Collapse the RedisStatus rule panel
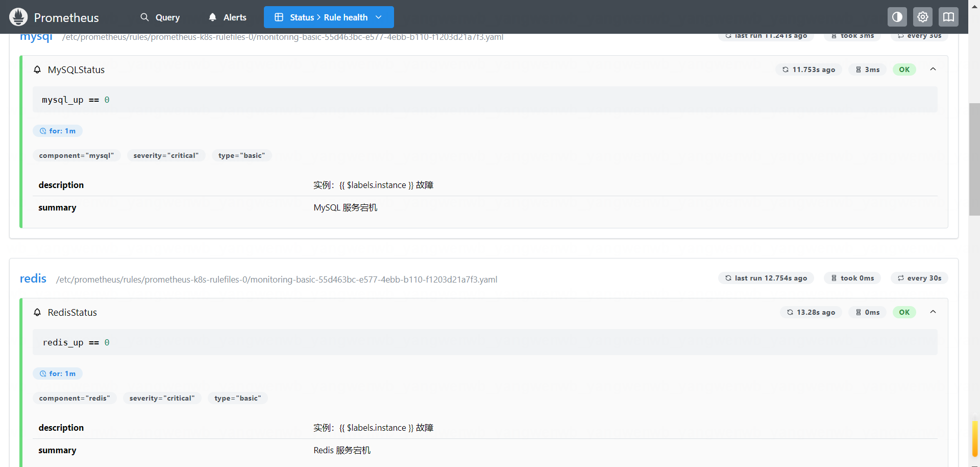The height and width of the screenshot is (467, 980). click(x=933, y=312)
